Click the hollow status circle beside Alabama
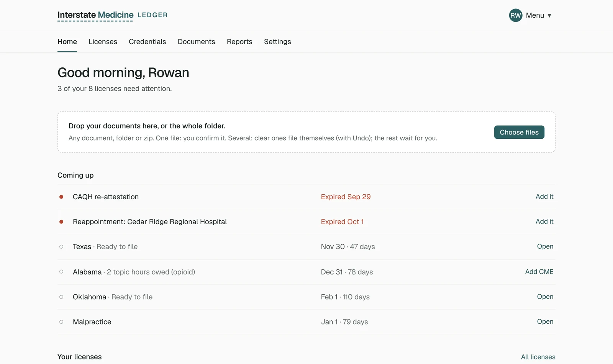Viewport: 613px width, 364px height. (61, 272)
